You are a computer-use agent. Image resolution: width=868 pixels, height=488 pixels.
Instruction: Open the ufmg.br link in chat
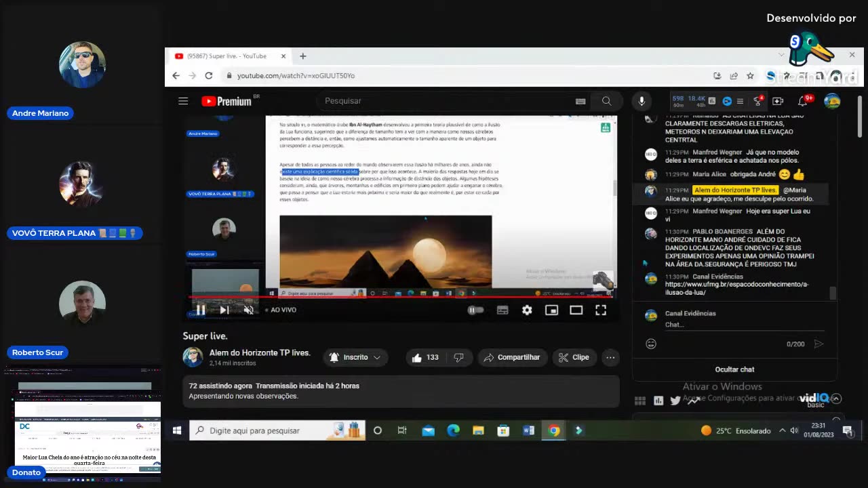(736, 288)
